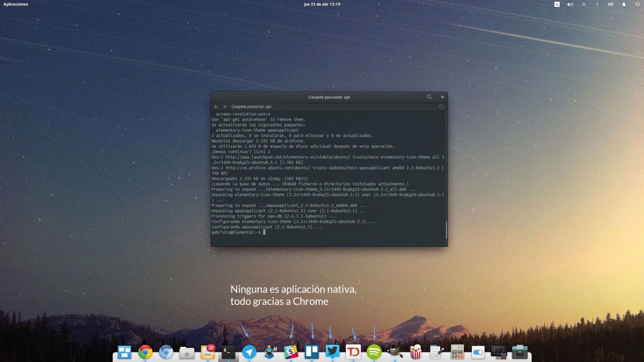Viewport: 644px width, 362px height.
Task: Open the Twitter dock icon
Action: pyautogui.click(x=332, y=352)
